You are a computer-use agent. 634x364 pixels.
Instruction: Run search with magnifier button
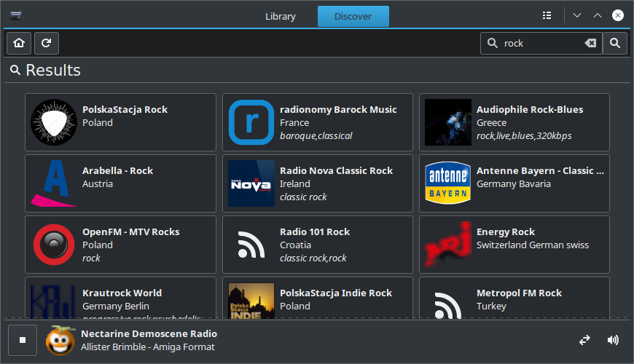(x=615, y=43)
